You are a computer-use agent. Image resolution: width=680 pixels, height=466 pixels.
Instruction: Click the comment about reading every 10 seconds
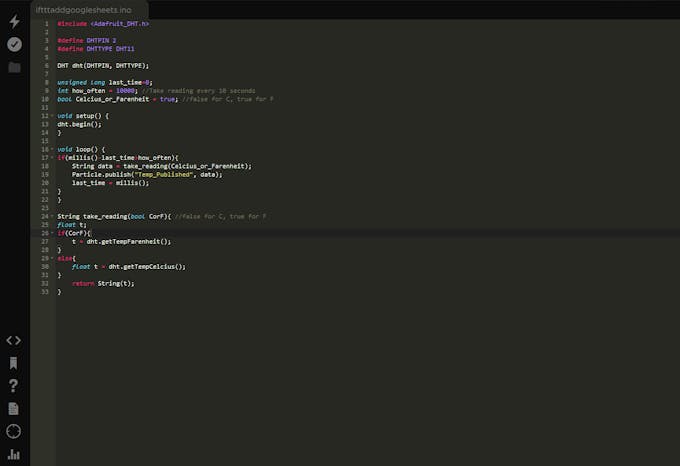(x=199, y=91)
